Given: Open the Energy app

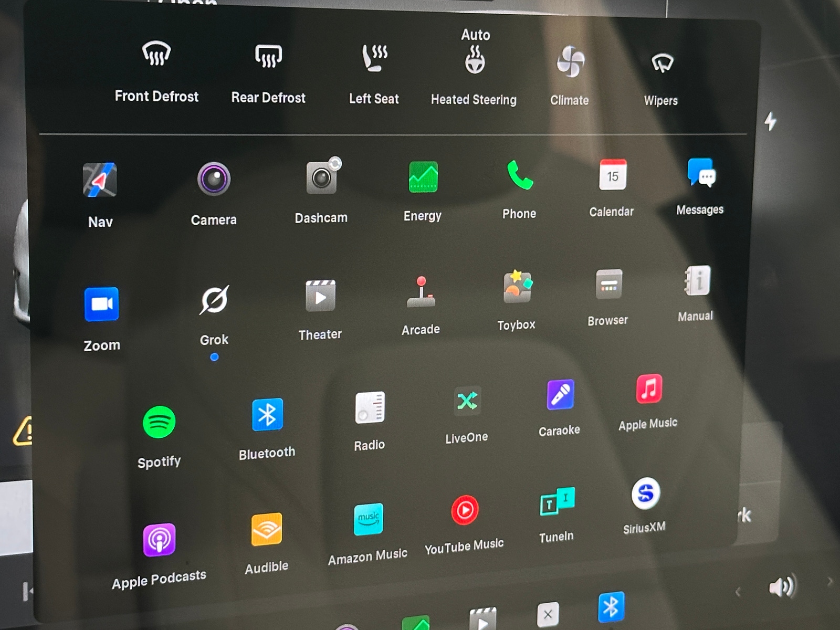Looking at the screenshot, I should (423, 177).
